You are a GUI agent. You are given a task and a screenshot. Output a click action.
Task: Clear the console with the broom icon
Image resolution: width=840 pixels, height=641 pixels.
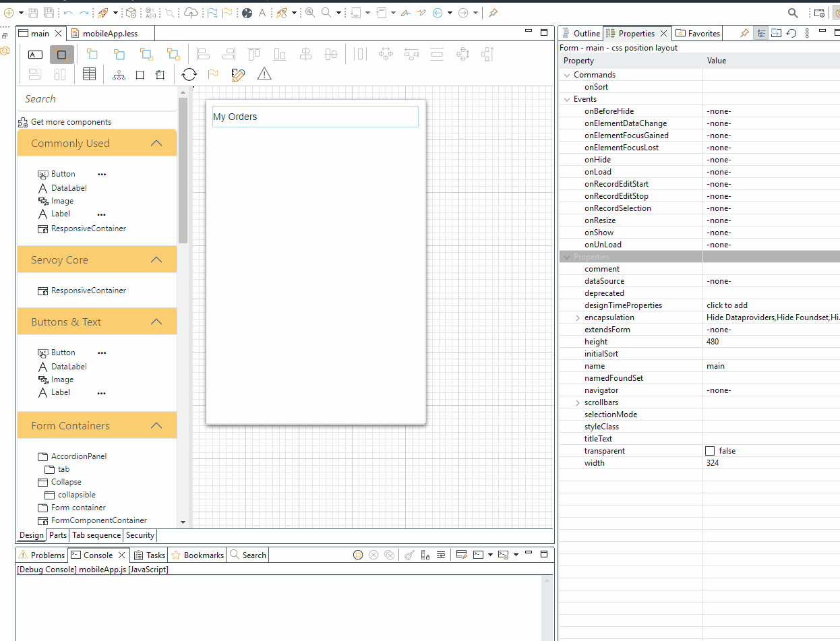(409, 555)
